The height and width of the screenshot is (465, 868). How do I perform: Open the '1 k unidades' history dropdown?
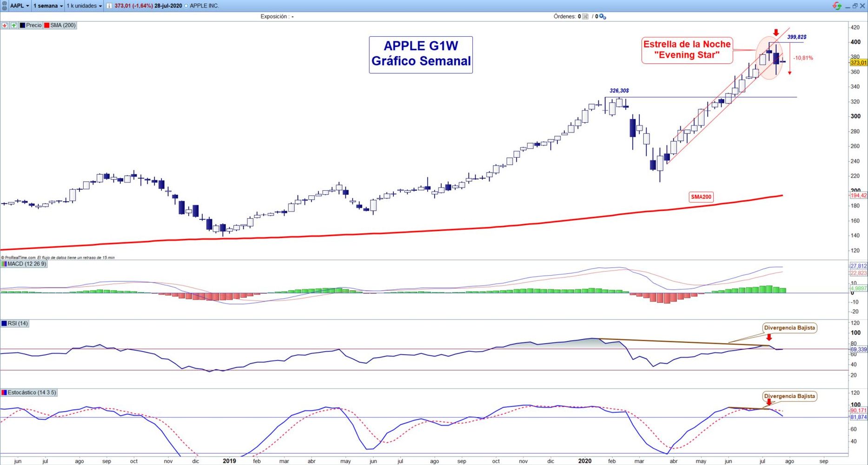(84, 6)
